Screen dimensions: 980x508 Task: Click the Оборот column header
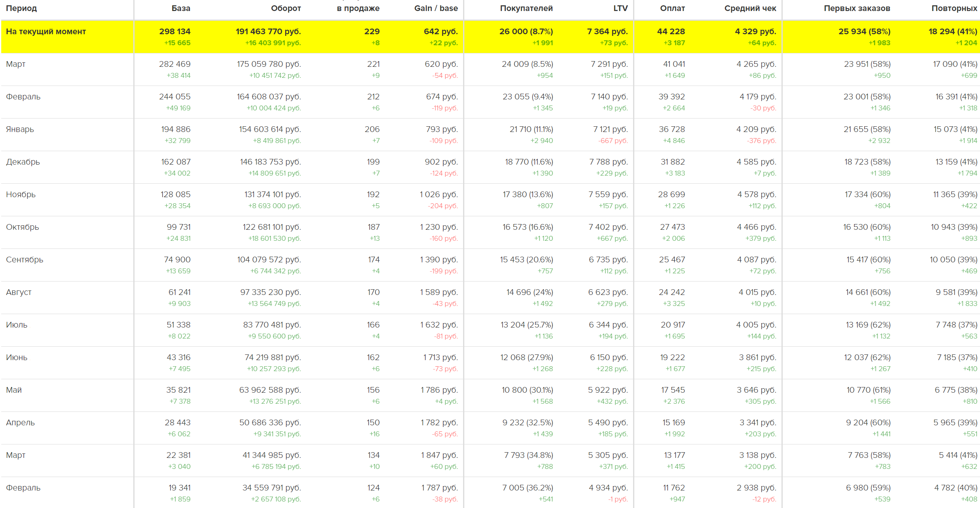pyautogui.click(x=286, y=8)
